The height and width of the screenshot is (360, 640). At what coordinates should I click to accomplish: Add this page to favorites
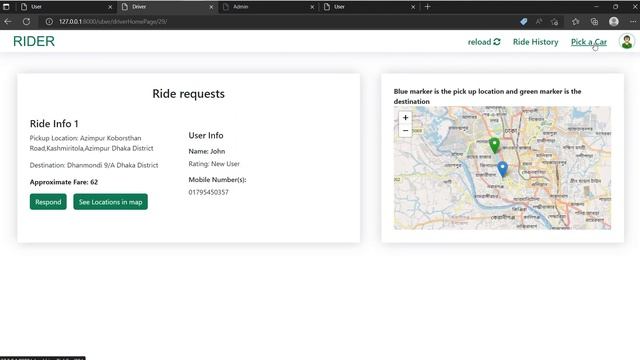(554, 22)
